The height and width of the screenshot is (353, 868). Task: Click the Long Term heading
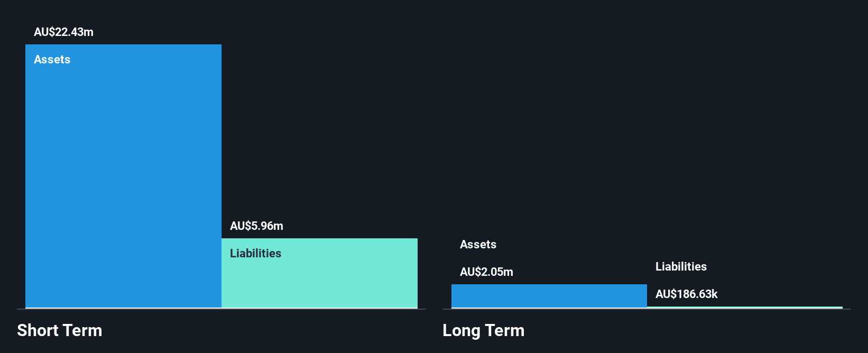(x=483, y=331)
